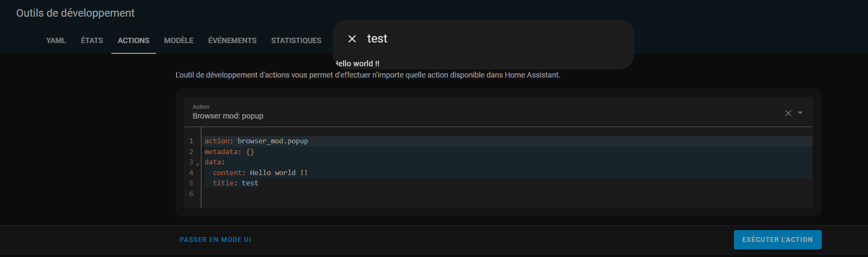Screen dimensions: 868x257
Task: Open the Événements tab
Action: [232, 40]
